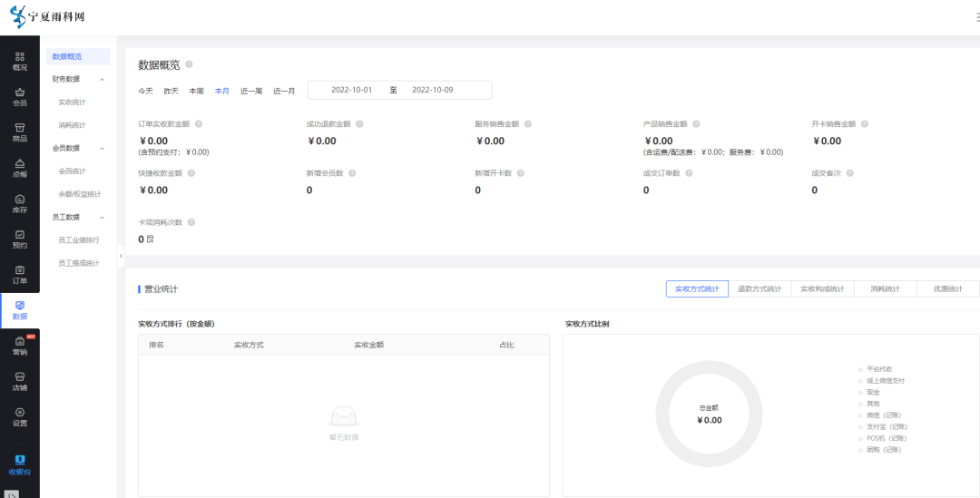
Task: Open the 库存 inventory sidebar icon
Action: point(19,204)
